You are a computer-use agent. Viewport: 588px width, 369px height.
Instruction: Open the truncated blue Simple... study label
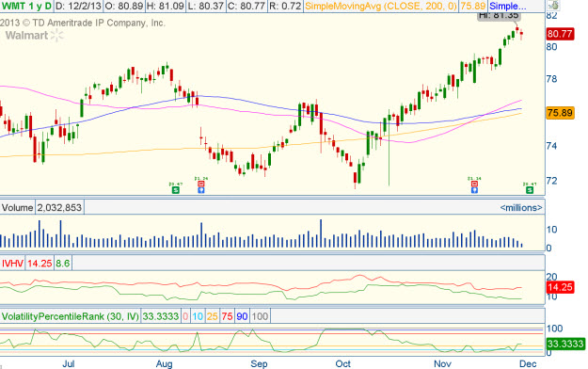pos(508,6)
